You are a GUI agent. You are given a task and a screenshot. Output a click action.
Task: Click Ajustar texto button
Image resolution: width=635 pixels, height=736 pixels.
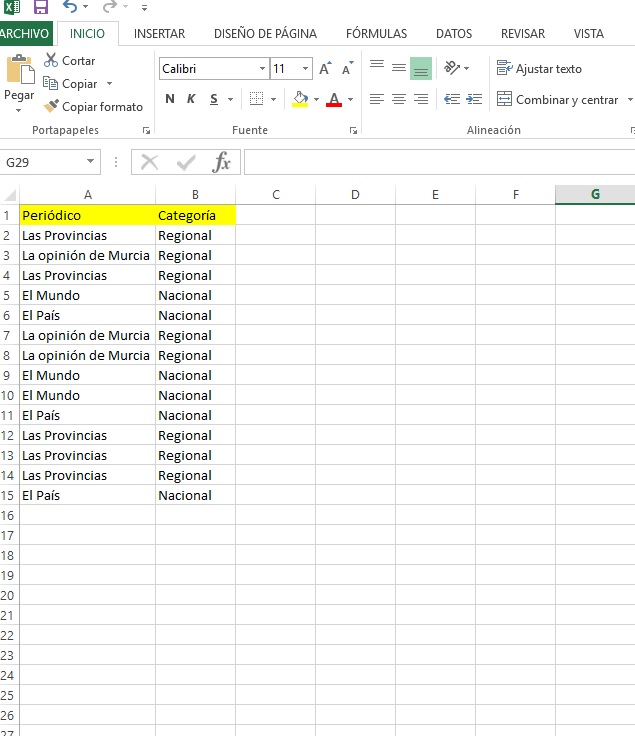click(x=539, y=69)
